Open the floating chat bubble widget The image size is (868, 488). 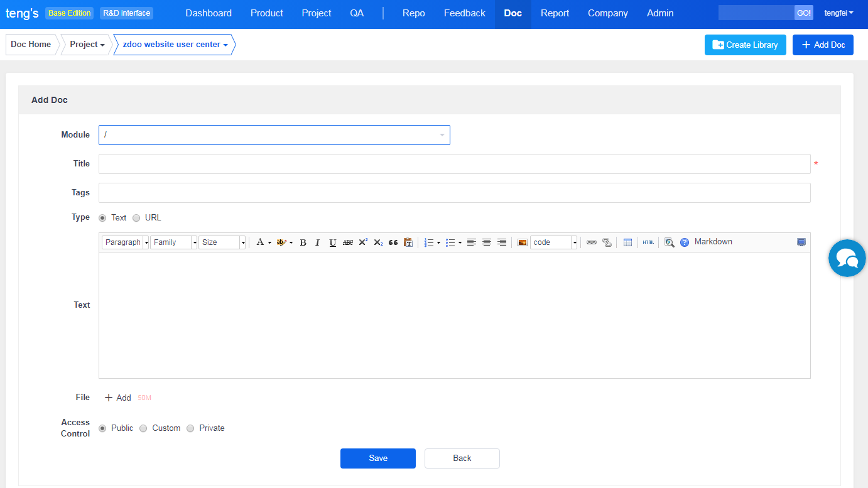coord(847,258)
